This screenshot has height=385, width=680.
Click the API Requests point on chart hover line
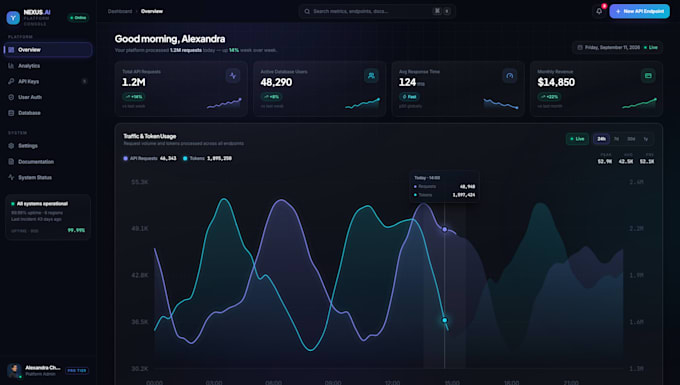click(445, 229)
